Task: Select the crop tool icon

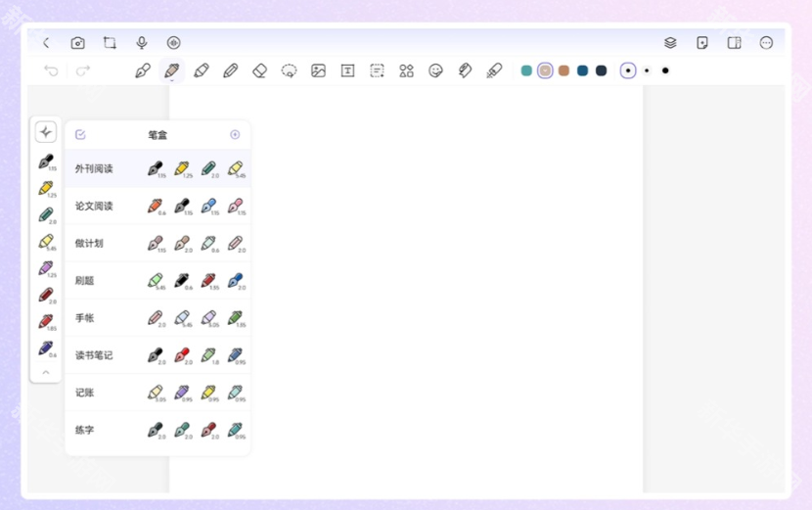Action: click(x=110, y=43)
